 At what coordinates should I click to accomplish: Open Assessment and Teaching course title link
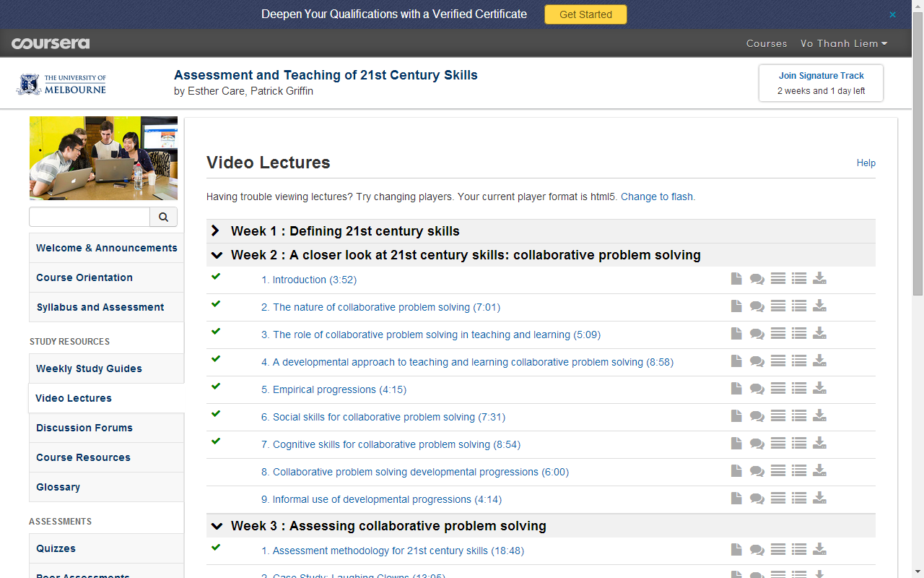tap(326, 75)
